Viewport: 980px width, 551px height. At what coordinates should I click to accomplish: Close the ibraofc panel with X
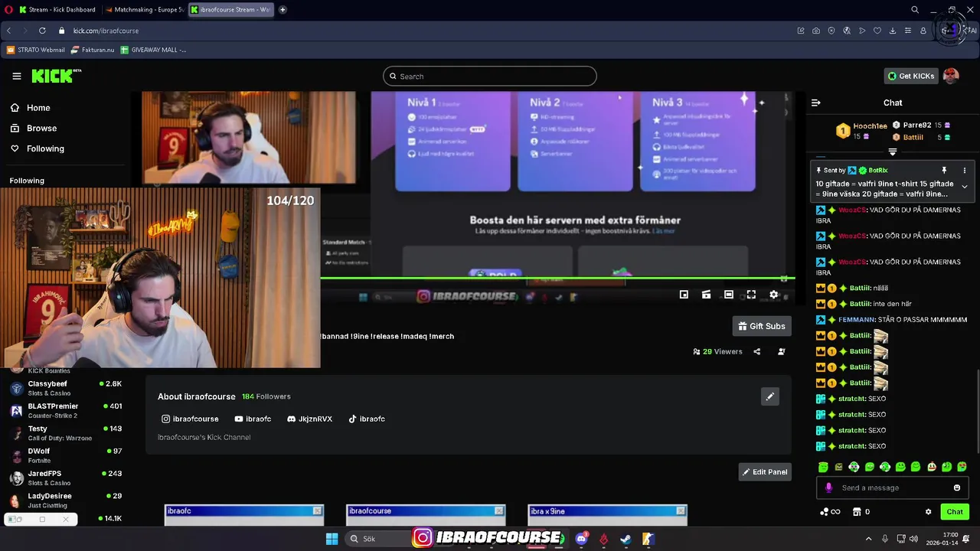pyautogui.click(x=317, y=510)
